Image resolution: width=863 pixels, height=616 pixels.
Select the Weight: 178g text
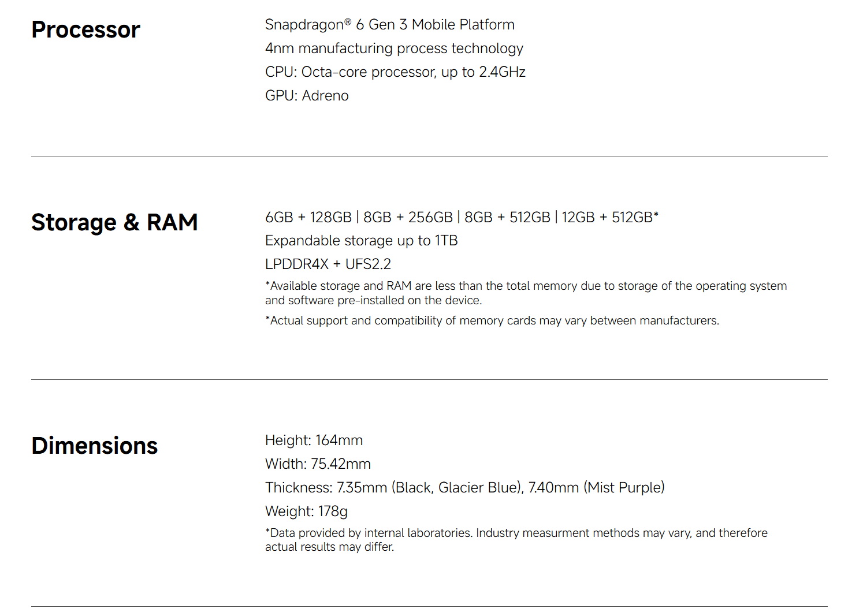click(x=306, y=512)
